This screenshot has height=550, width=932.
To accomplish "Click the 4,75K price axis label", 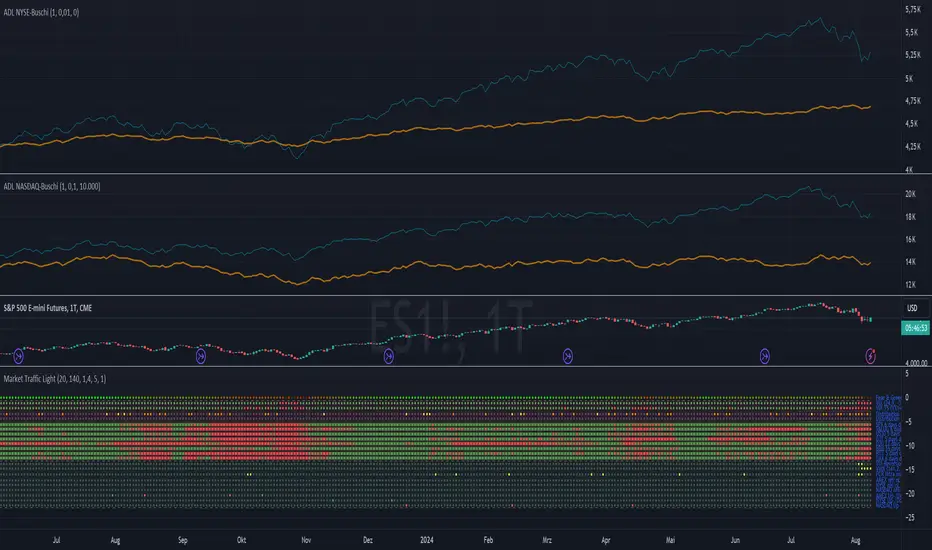I will pyautogui.click(x=913, y=100).
